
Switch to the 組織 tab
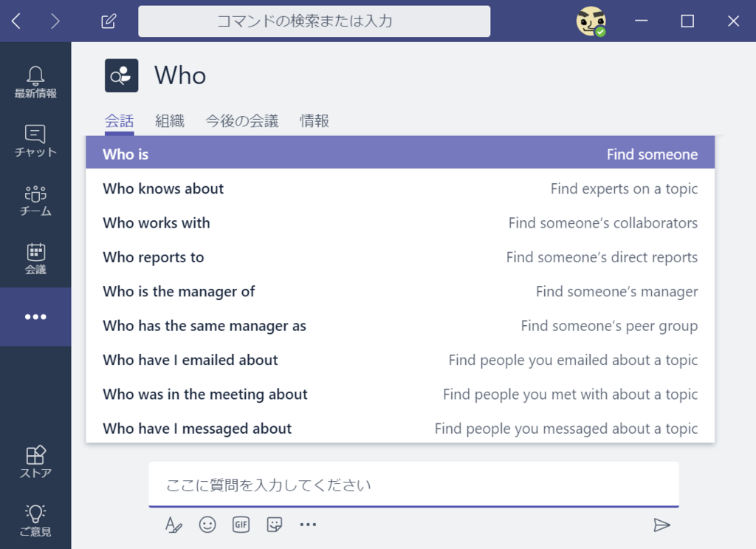tap(170, 120)
